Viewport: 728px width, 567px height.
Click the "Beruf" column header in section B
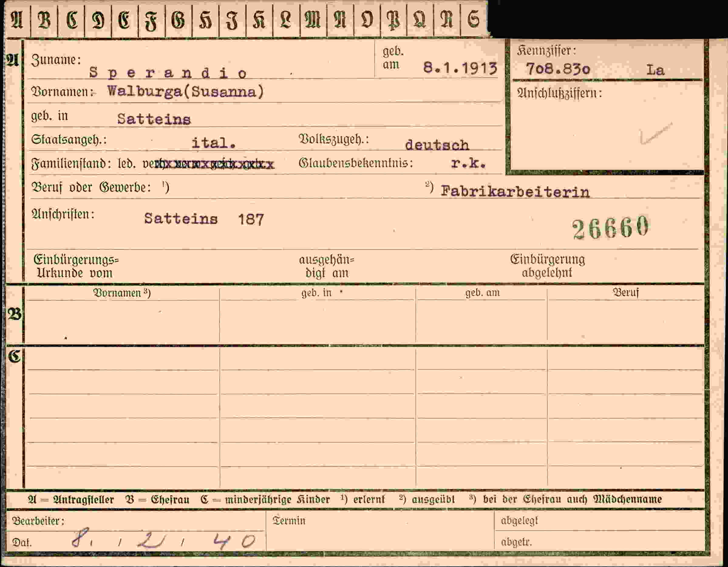pyautogui.click(x=626, y=292)
